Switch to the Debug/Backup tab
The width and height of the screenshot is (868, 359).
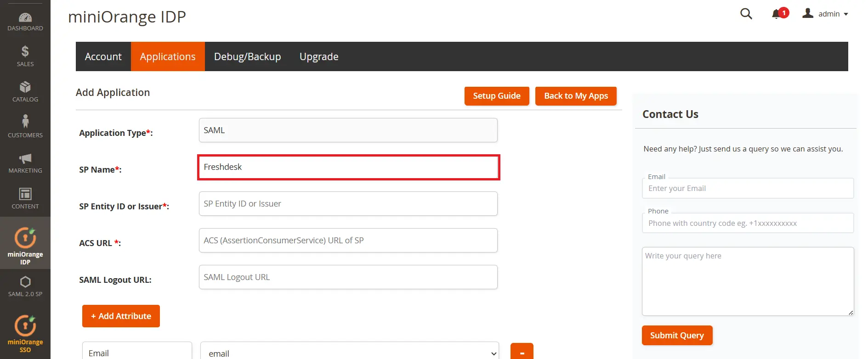tap(247, 56)
